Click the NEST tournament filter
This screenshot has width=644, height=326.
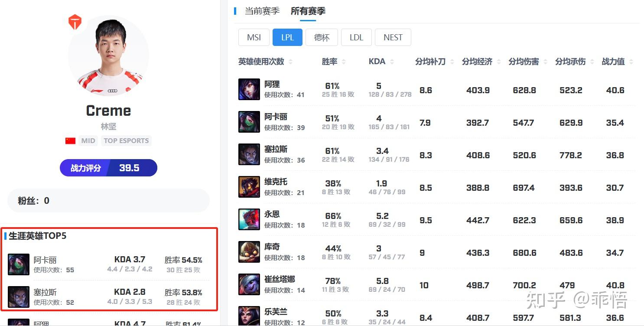(393, 37)
